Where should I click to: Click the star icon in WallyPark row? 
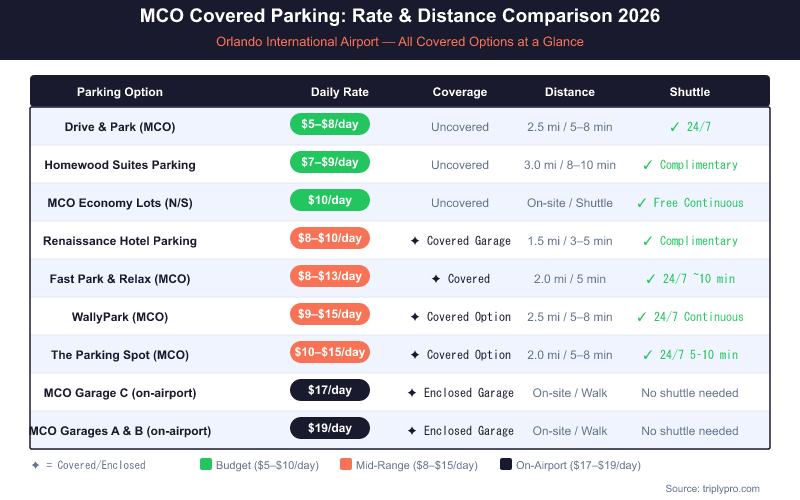pyautogui.click(x=415, y=317)
